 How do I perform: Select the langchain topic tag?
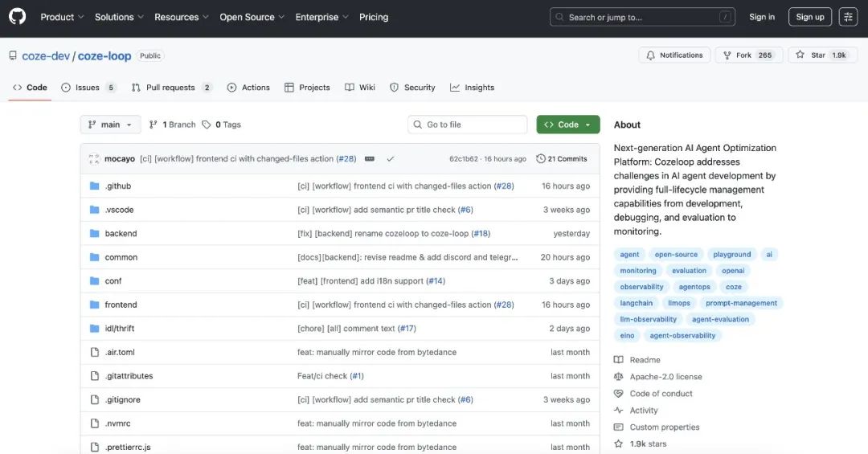coord(637,303)
